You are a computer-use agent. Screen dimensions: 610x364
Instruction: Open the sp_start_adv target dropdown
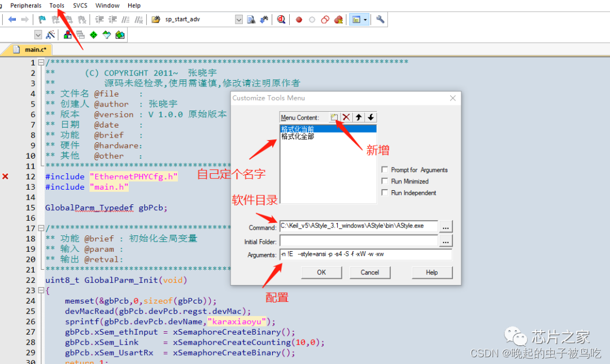pyautogui.click(x=238, y=19)
